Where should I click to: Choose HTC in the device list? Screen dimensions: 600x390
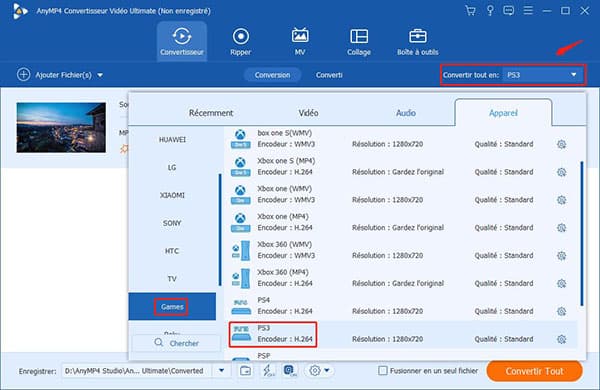coord(172,251)
